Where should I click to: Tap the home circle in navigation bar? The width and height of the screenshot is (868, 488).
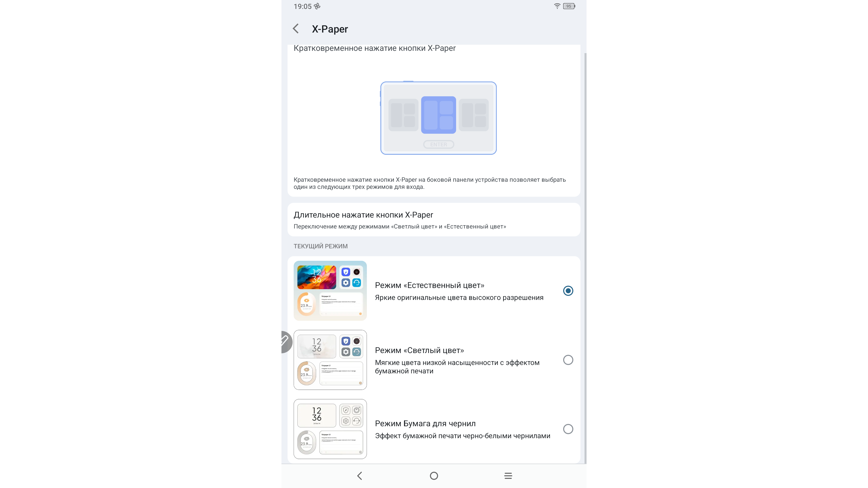(x=434, y=476)
